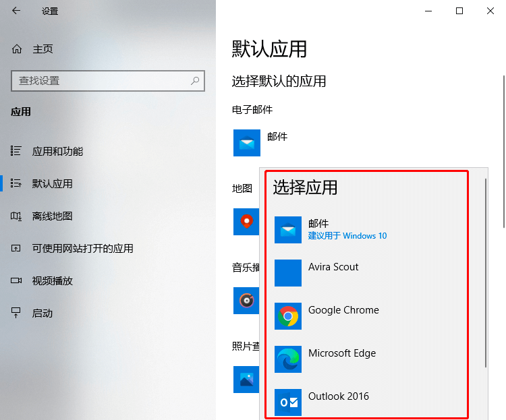Click the back arrow in Settings header
Viewport: 506px width, 420px height.
coord(16,11)
